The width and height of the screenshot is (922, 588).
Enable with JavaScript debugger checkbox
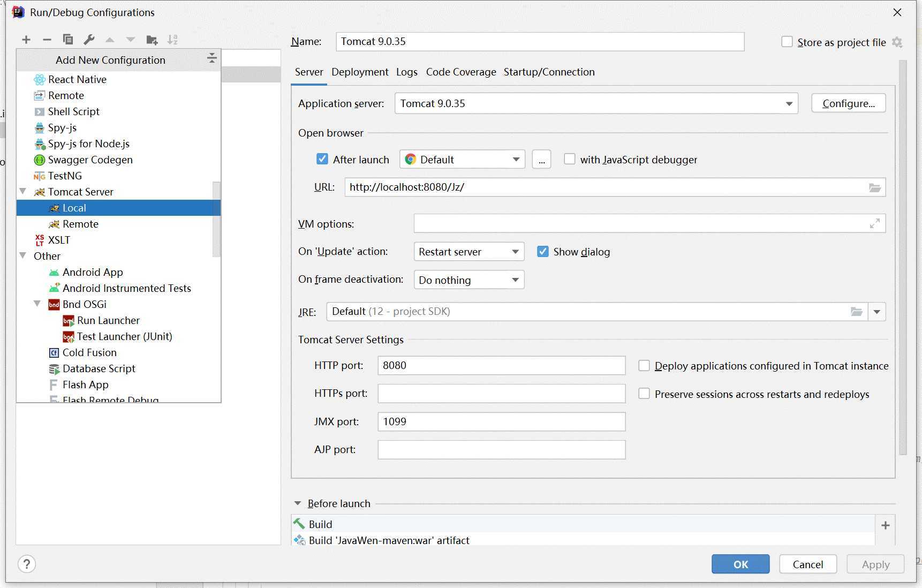[x=570, y=159]
